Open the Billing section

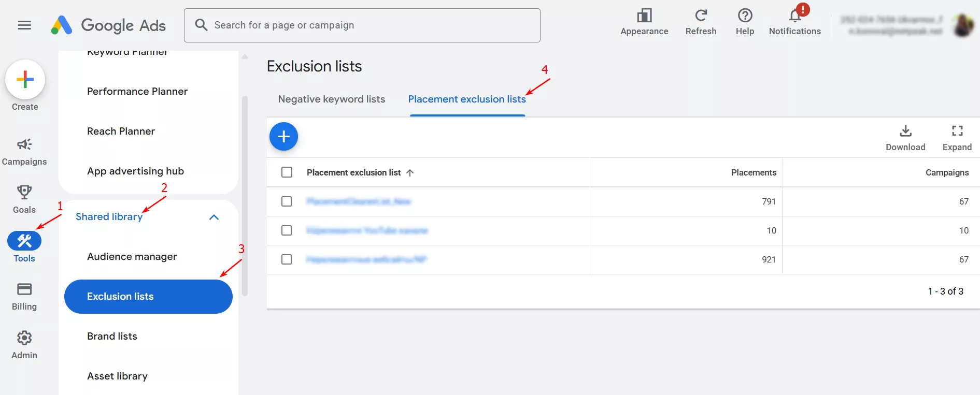pos(24,296)
